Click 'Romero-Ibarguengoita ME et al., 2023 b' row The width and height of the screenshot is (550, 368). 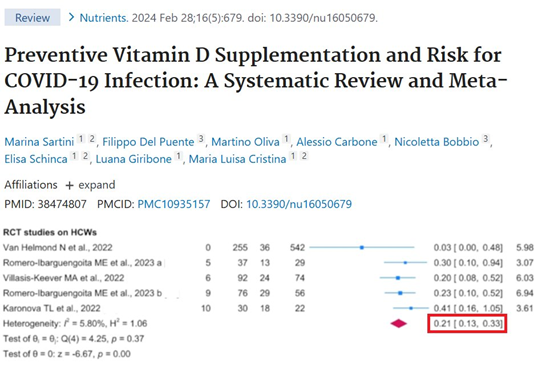[268, 293]
